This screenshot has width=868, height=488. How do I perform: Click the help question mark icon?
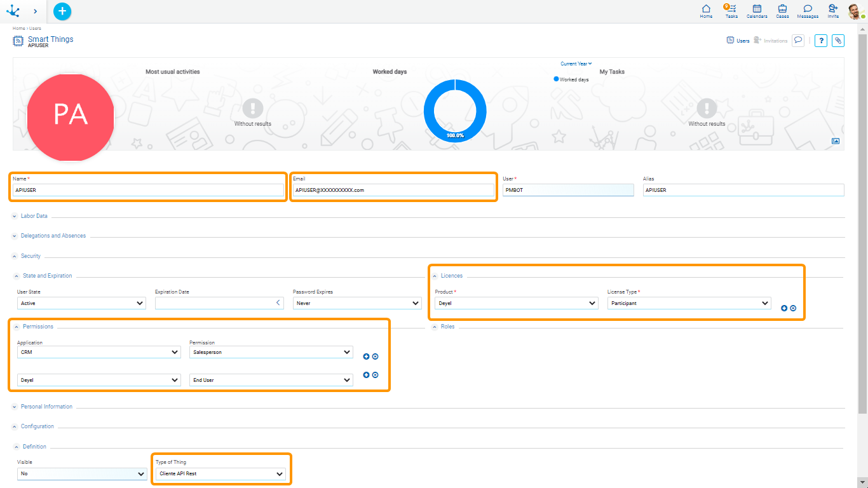tap(821, 41)
